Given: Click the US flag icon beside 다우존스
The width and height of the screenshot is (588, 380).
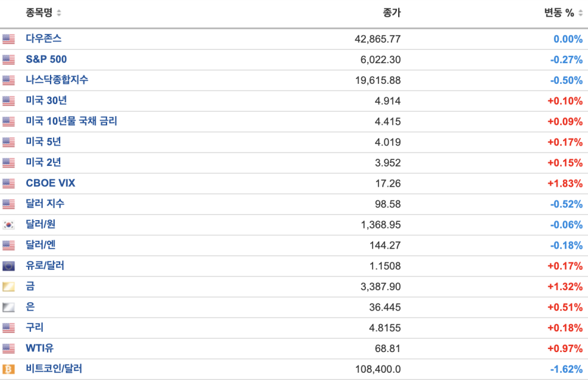Looking at the screenshot, I should 9,39.
